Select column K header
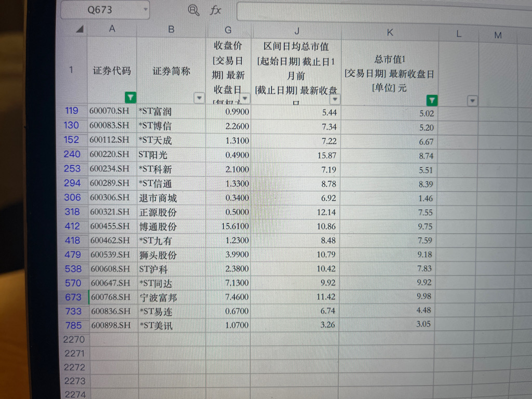Image resolution: width=532 pixels, height=399 pixels. tap(390, 33)
